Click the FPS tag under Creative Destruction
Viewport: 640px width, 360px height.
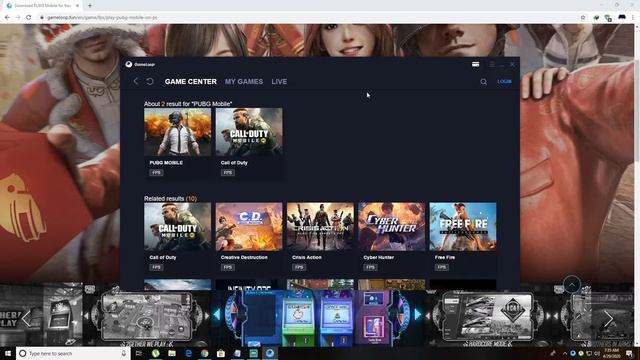[x=228, y=267]
